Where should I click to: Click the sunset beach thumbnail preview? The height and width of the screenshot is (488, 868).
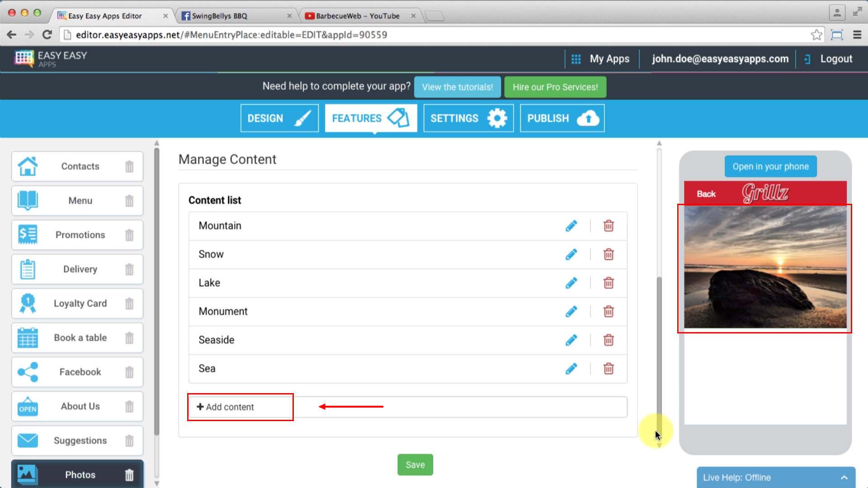(765, 267)
